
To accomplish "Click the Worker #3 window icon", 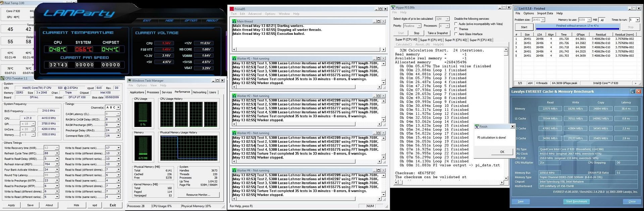I will coord(234,133).
